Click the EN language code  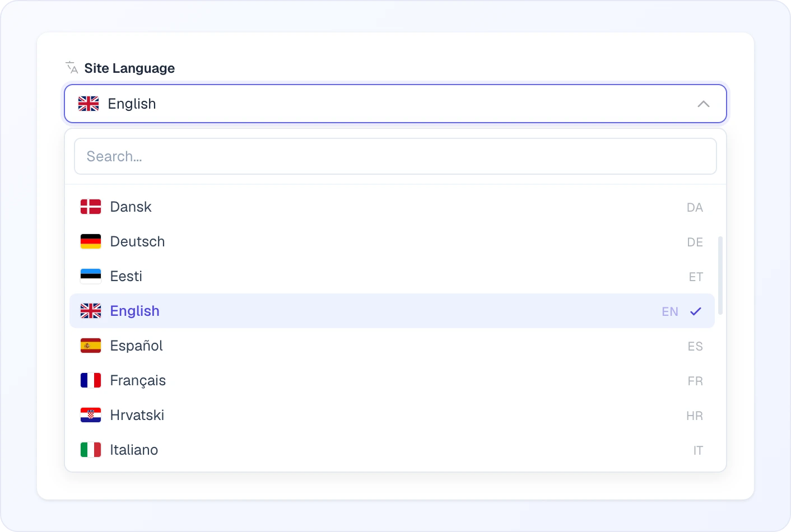pyautogui.click(x=670, y=312)
